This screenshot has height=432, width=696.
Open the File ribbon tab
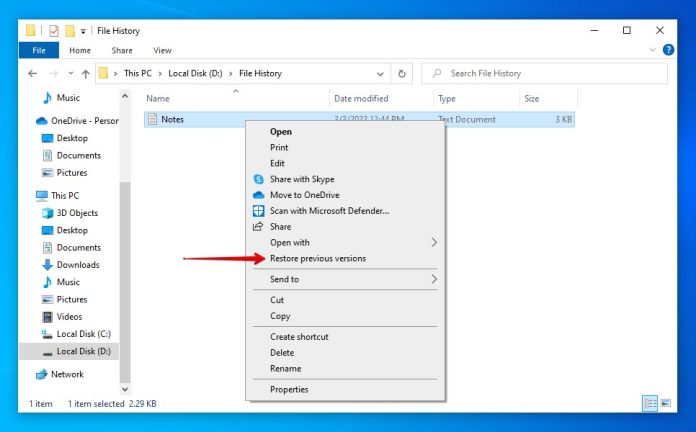pyautogui.click(x=39, y=50)
